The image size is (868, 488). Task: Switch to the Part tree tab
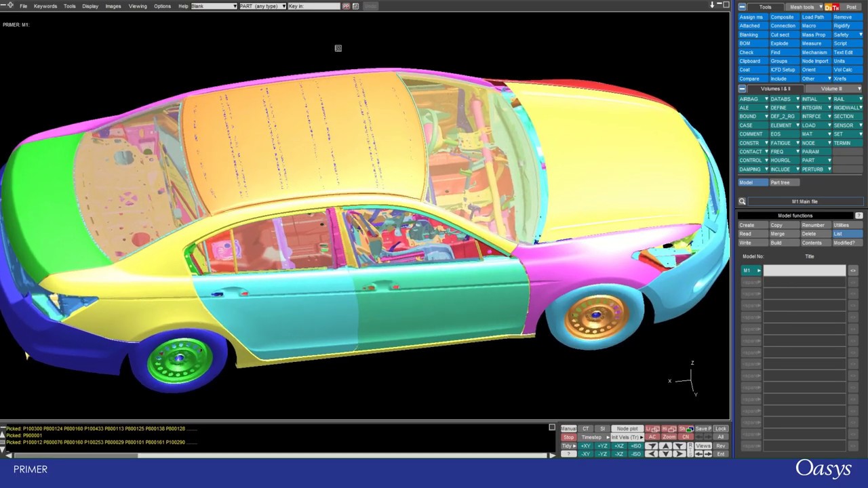[x=785, y=182]
